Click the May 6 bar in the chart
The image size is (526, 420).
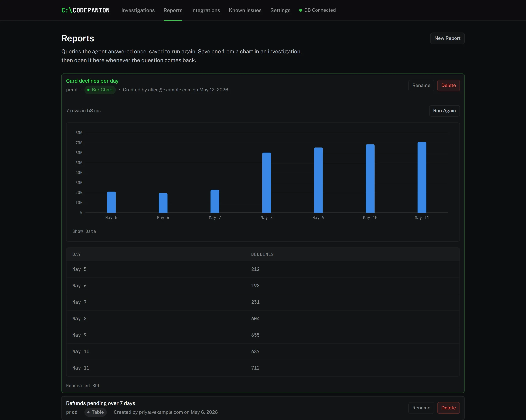click(x=163, y=203)
